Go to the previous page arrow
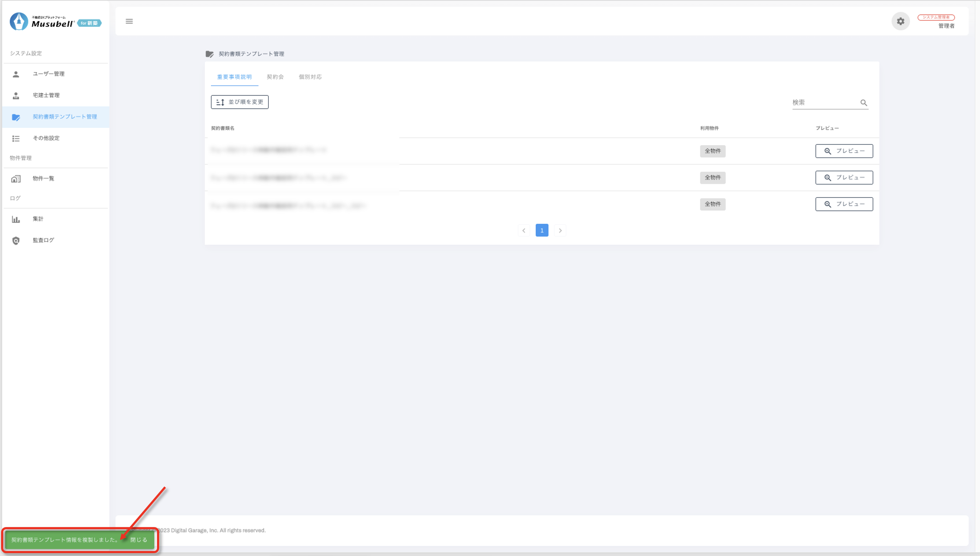The height and width of the screenshot is (556, 980). click(524, 230)
